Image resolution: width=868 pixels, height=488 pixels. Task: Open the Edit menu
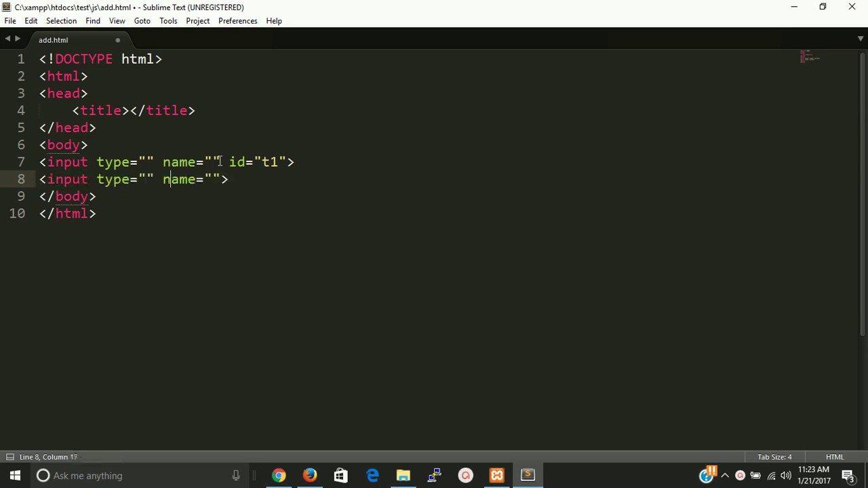click(x=31, y=21)
